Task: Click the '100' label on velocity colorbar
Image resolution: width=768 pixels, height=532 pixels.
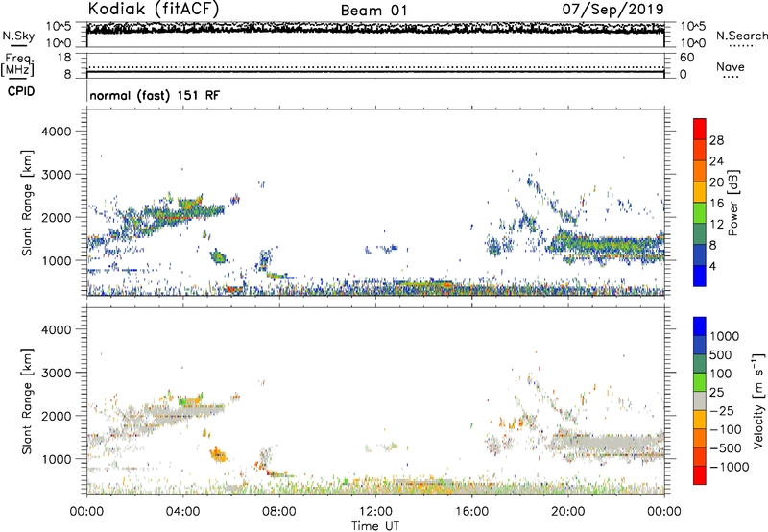Action: tap(721, 374)
